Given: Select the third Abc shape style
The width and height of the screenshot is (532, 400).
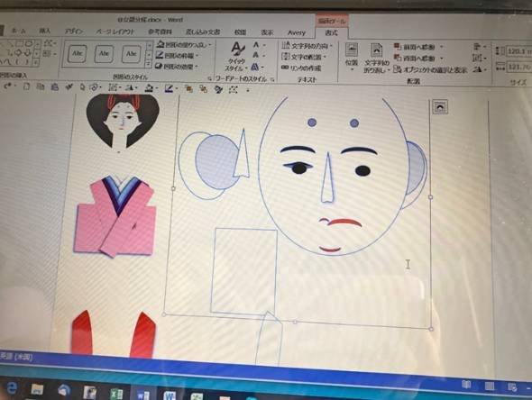Looking at the screenshot, I should (131, 54).
